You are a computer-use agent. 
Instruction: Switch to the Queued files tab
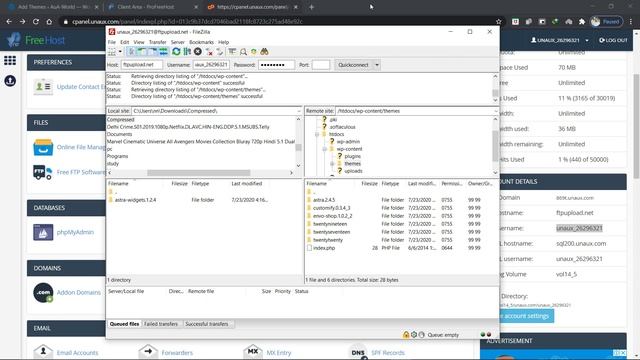(x=124, y=324)
